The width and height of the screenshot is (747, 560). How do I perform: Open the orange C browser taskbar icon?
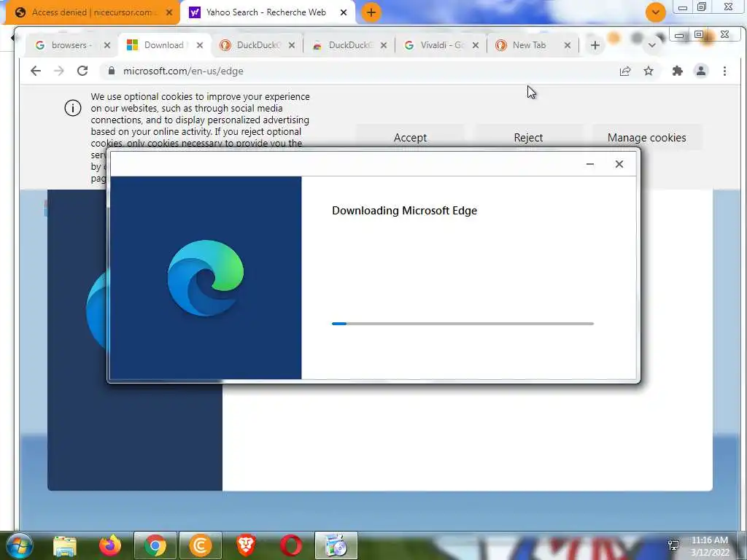tap(200, 545)
